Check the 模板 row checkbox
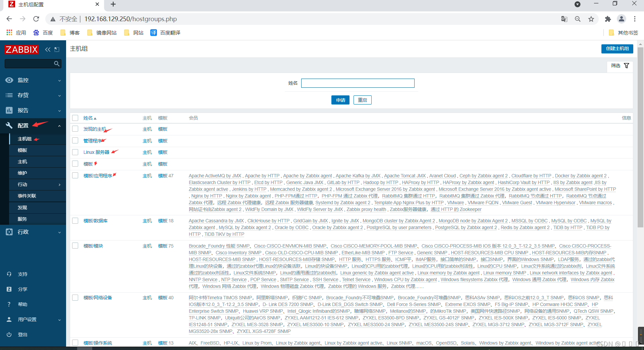The height and width of the screenshot is (350, 644). [75, 164]
